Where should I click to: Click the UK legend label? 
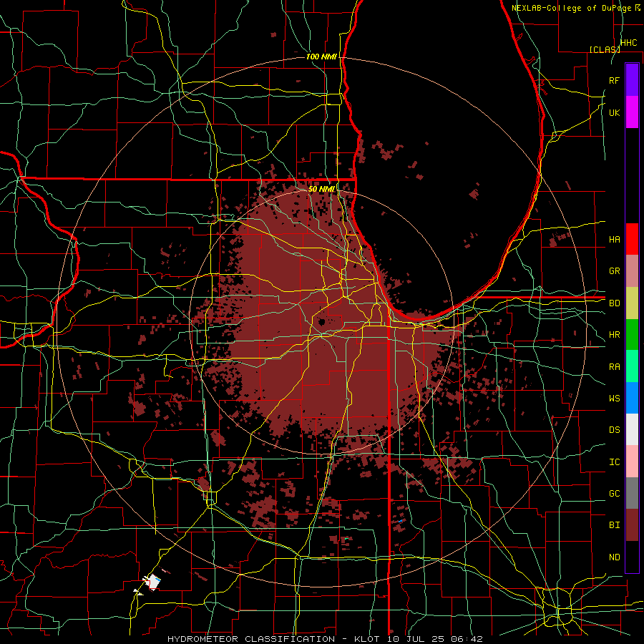[x=615, y=113]
